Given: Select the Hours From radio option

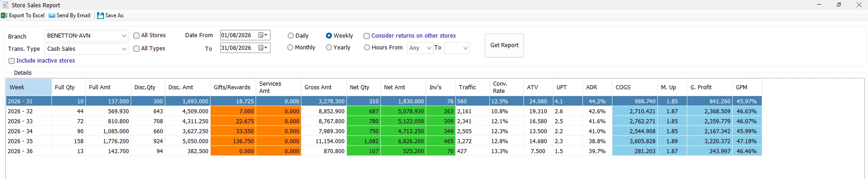Looking at the screenshot, I should (x=367, y=48).
